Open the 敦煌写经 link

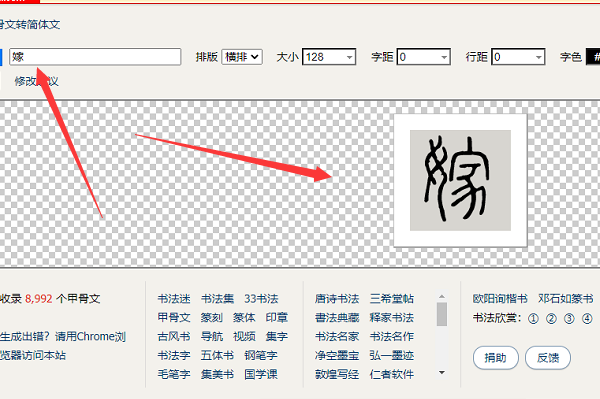[337, 374]
